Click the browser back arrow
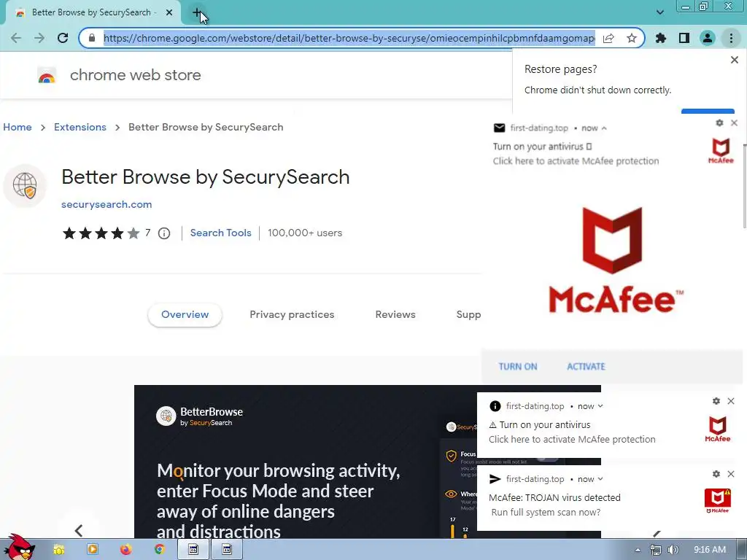The height and width of the screenshot is (560, 747). (16, 38)
